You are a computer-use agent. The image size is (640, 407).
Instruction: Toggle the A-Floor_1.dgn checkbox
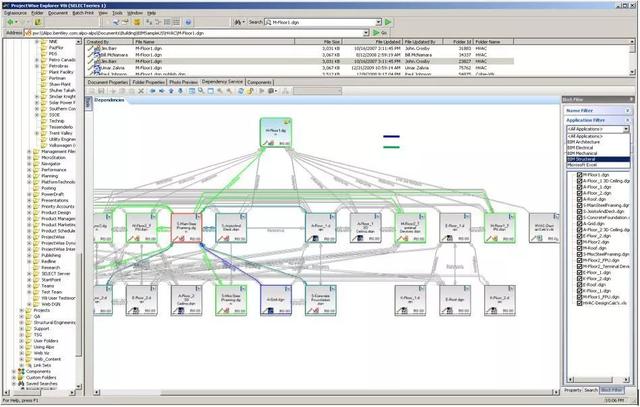click(x=579, y=187)
